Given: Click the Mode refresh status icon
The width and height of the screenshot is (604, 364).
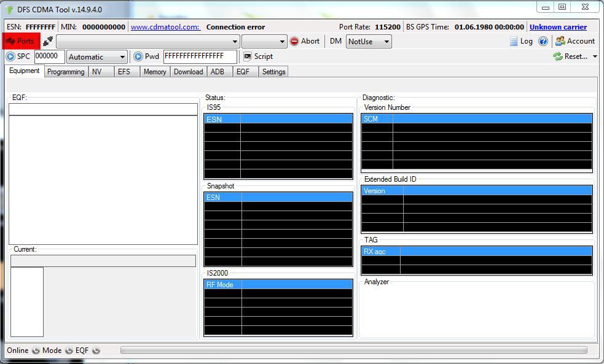Looking at the screenshot, I should 69,350.
